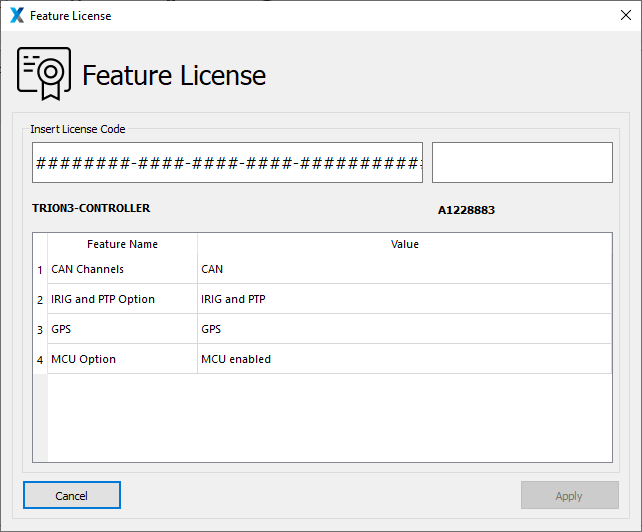This screenshot has width=642, height=532.
Task: Select the GPS feature name cell
Action: pyautogui.click(x=122, y=329)
